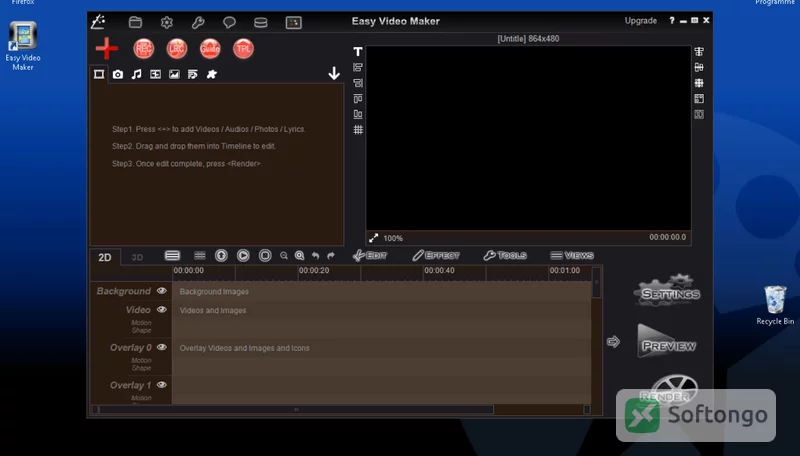Click the red plus add media button

tap(107, 48)
